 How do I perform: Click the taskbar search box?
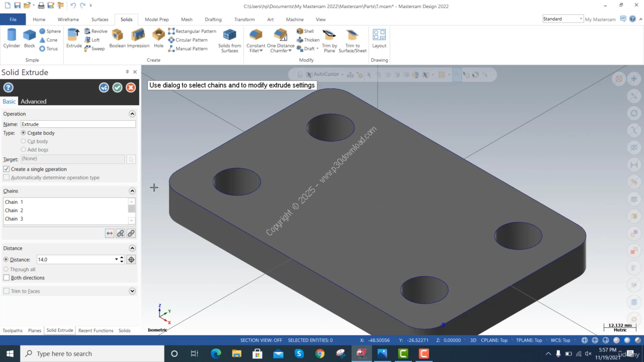pyautogui.click(x=92, y=353)
